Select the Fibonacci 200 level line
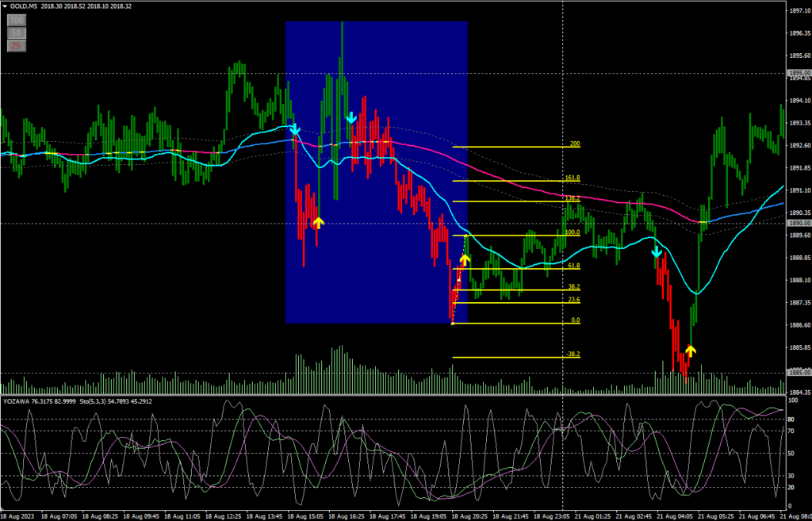The image size is (812, 521). click(x=515, y=147)
